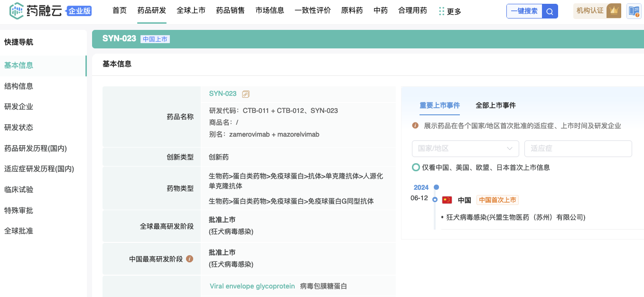Viewport: 644px width, 297px height.
Task: Click the 适应症 input field
Action: [x=578, y=148]
